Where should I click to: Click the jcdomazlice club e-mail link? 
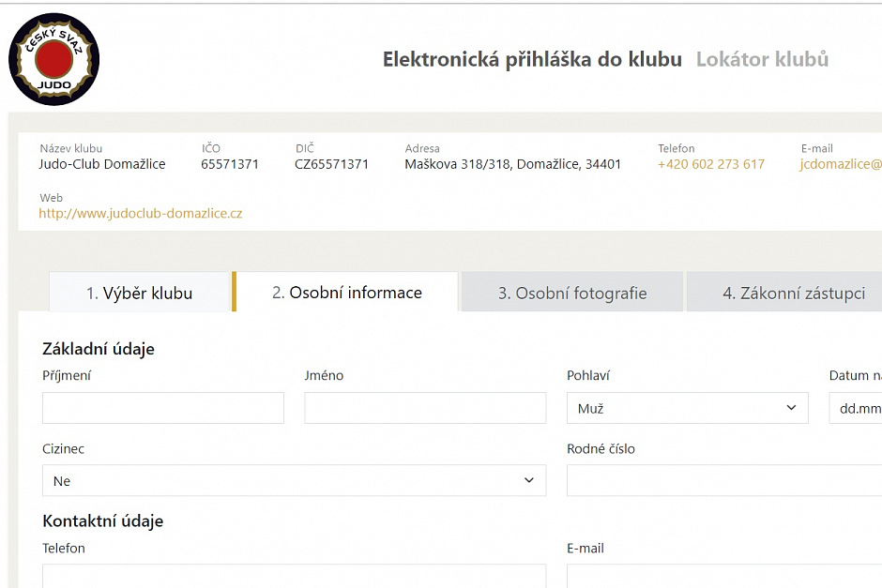[x=841, y=164]
